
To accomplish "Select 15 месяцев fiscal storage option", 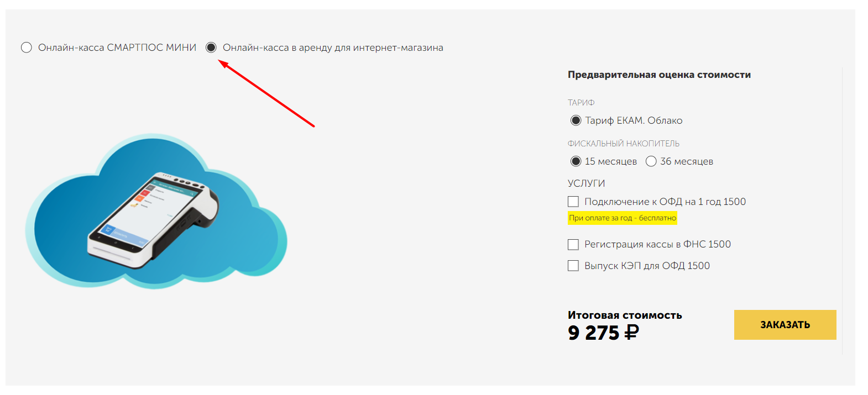I will click(x=576, y=161).
